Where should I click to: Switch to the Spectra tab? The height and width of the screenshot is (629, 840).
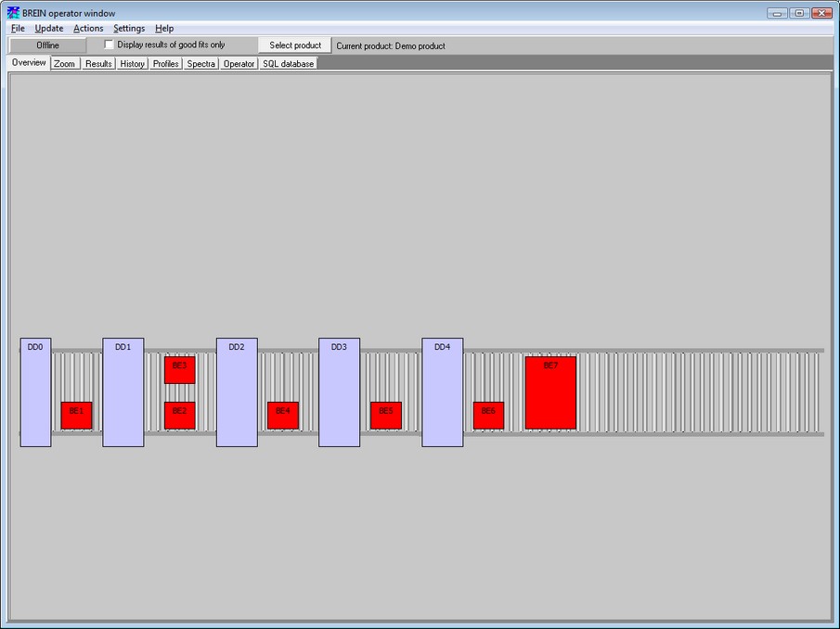tap(200, 63)
